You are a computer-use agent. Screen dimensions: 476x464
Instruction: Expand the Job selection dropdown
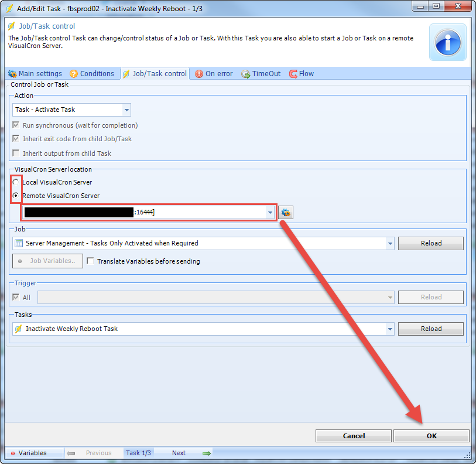pos(390,243)
